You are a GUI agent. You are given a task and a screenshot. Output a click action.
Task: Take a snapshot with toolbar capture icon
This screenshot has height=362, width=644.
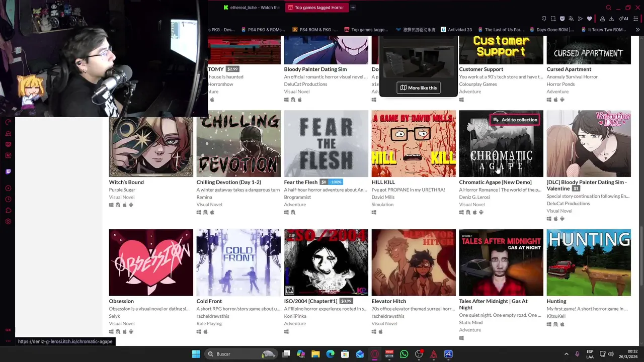point(553,19)
